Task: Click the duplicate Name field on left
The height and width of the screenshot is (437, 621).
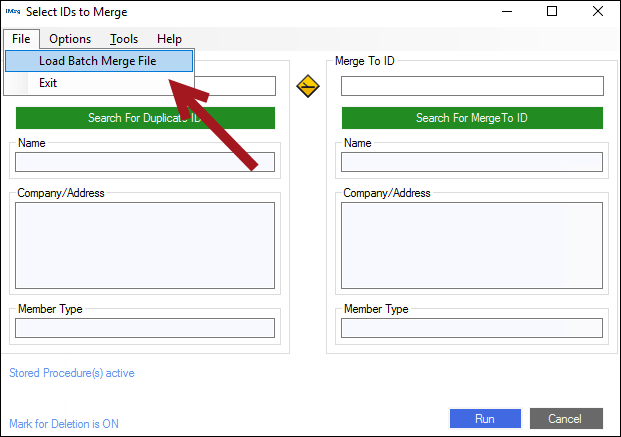Action: click(x=145, y=162)
